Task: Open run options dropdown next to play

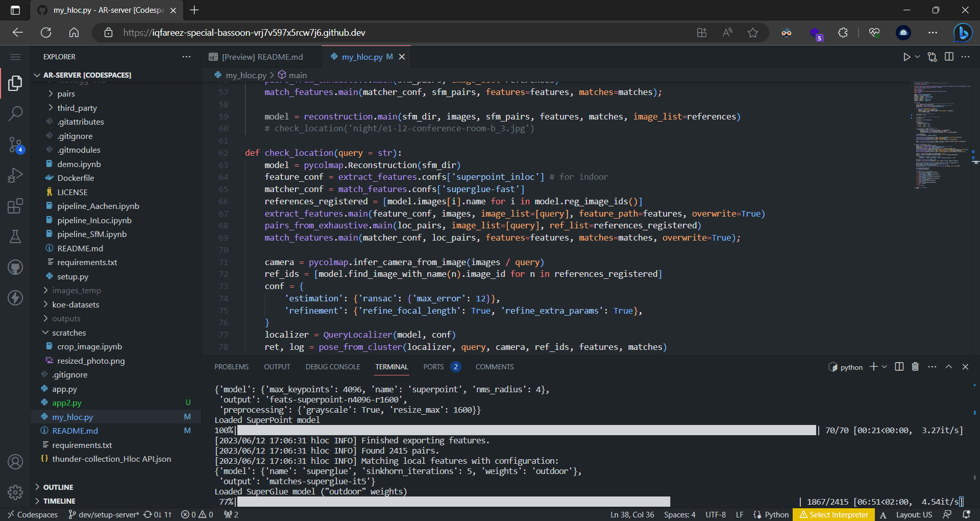Action: pos(917,57)
